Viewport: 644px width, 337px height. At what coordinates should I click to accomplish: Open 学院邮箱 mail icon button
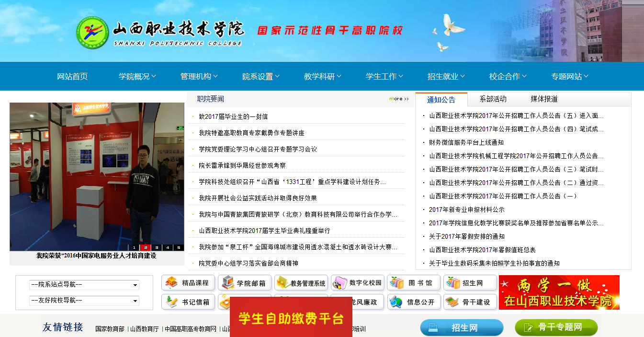[244, 283]
